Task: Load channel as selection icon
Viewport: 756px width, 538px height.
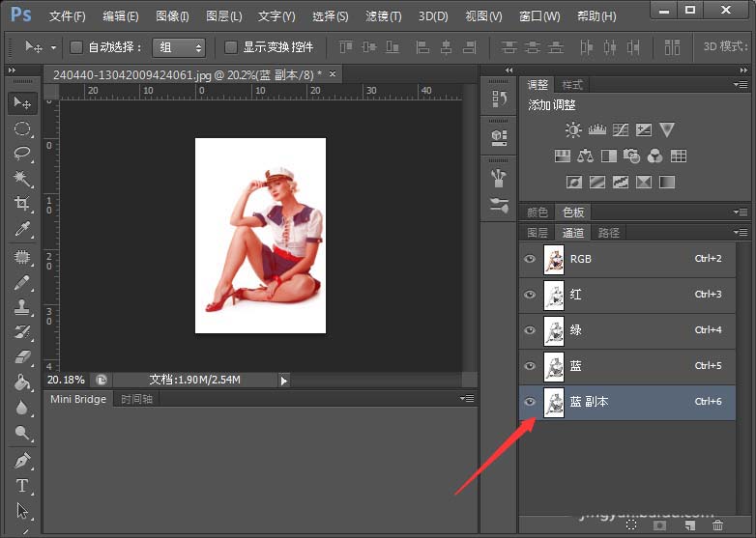Action: (631, 525)
